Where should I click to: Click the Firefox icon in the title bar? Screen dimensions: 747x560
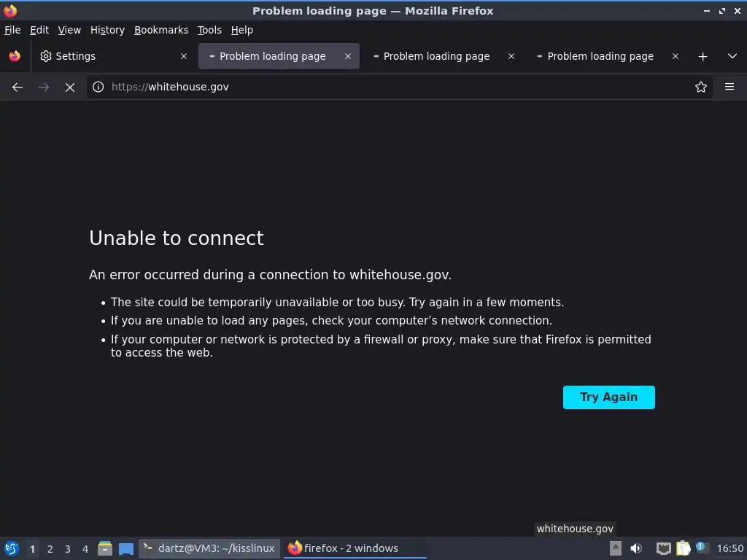pyautogui.click(x=10, y=10)
